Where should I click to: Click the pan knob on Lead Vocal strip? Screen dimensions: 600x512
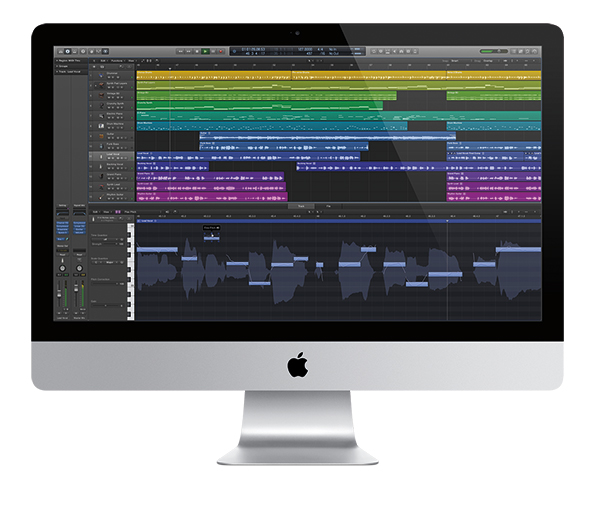62,268
